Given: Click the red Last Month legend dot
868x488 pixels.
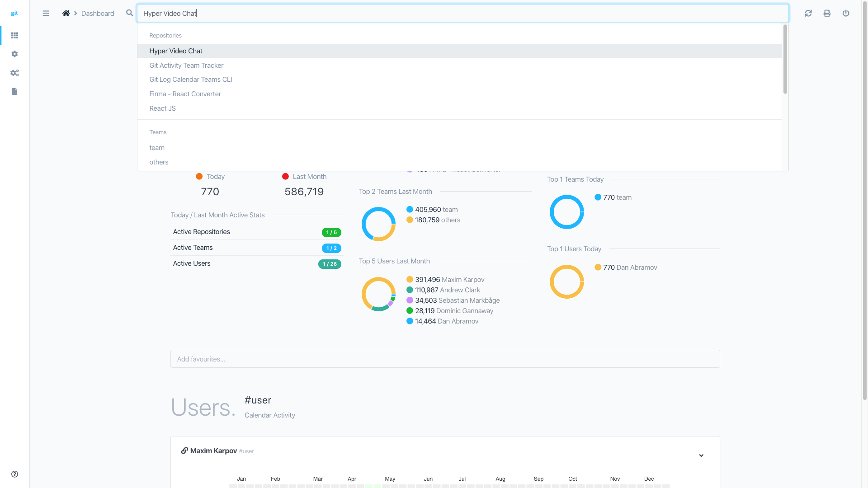Looking at the screenshot, I should click(285, 176).
